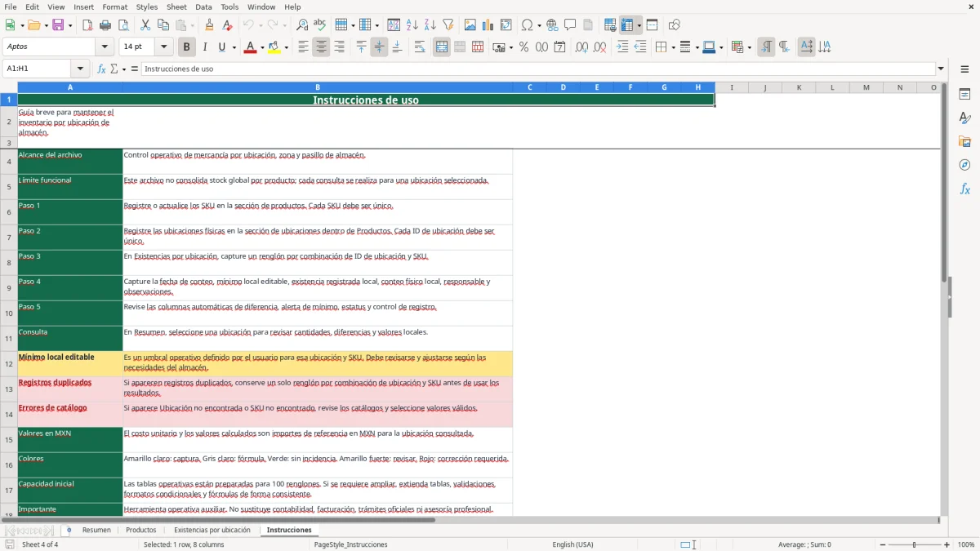Open the sidebar Properties panel
This screenshot has width=980, height=551.
click(x=964, y=94)
